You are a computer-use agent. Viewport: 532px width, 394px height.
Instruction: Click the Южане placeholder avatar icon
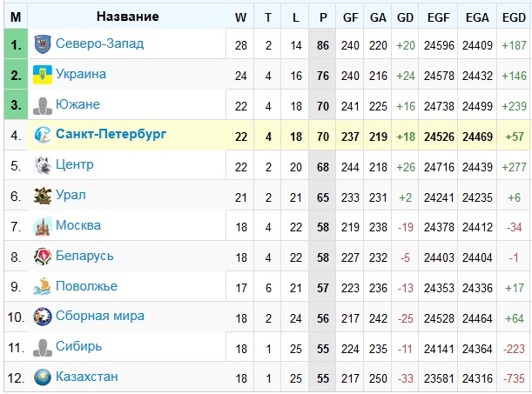pyautogui.click(x=43, y=106)
